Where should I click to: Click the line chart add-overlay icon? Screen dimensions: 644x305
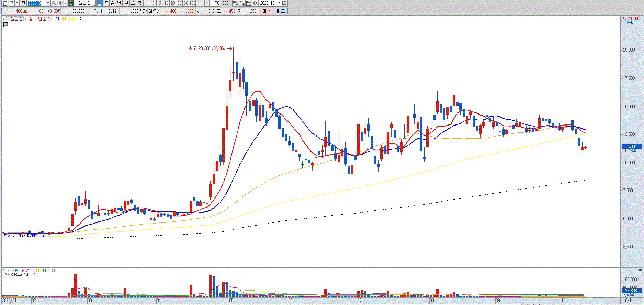(x=242, y=3)
